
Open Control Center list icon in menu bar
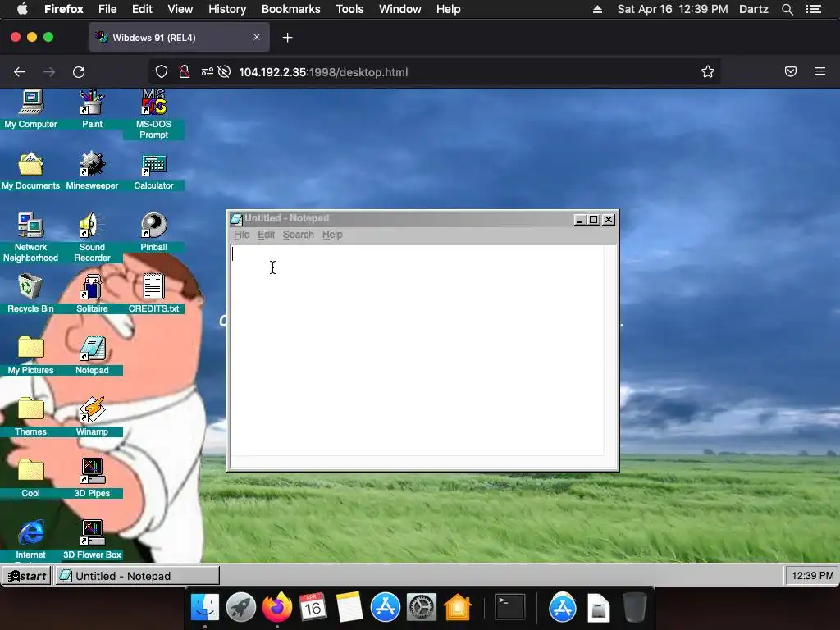pos(813,9)
